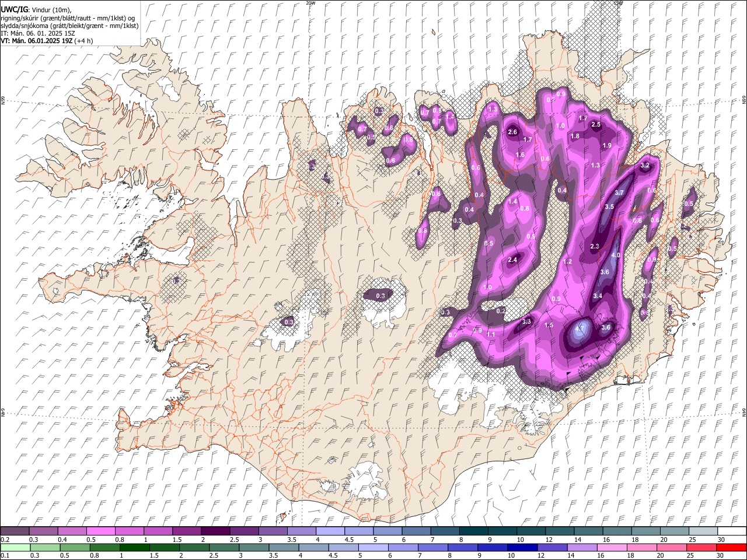
Task: Click the 1.9 value label on the map
Action: [x=607, y=146]
